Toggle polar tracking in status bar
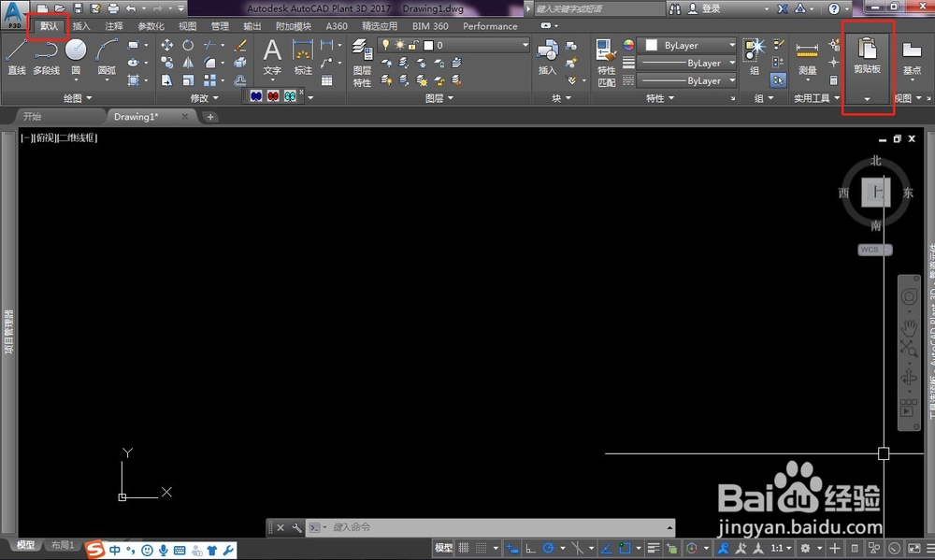The height and width of the screenshot is (560, 935). click(549, 548)
